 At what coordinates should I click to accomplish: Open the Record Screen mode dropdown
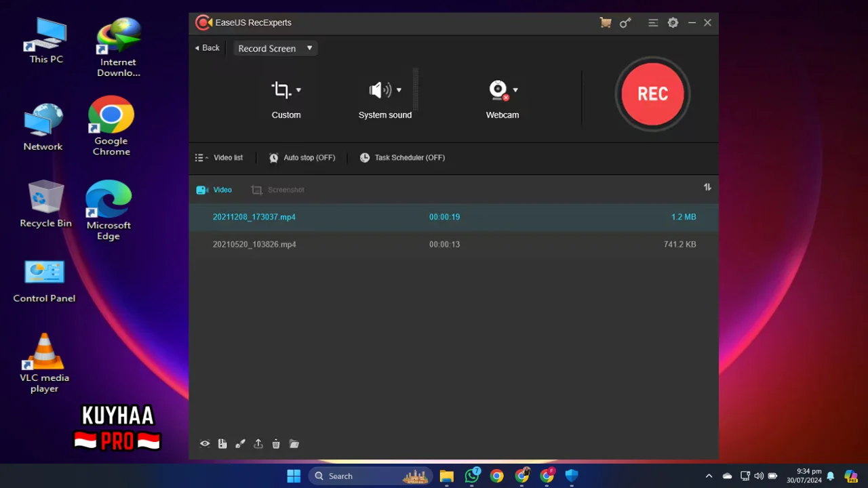tap(275, 48)
